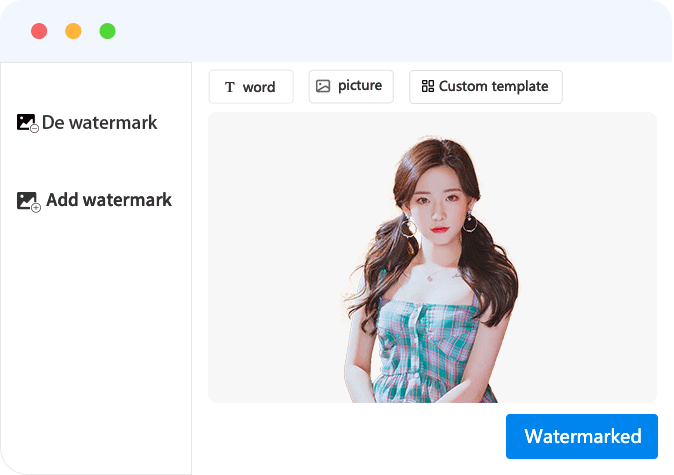Open the Custom template option
Screen dimensions: 674x475
point(486,87)
